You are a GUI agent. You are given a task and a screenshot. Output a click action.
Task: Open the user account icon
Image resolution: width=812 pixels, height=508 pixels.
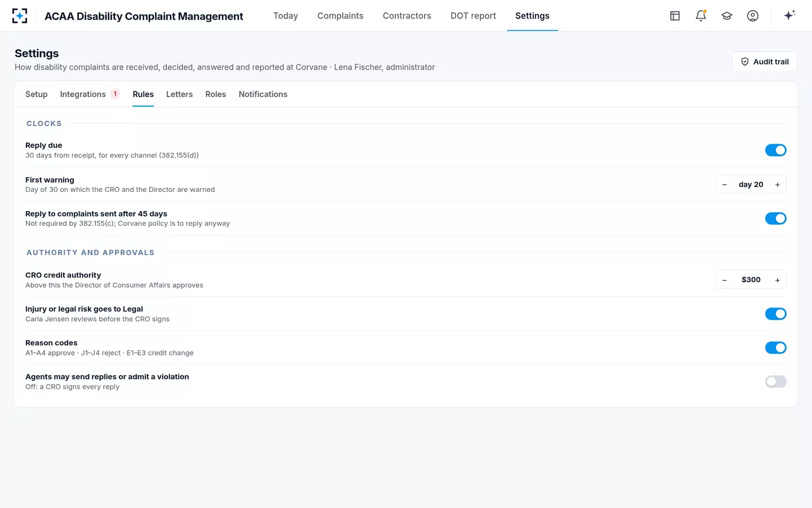[753, 16]
